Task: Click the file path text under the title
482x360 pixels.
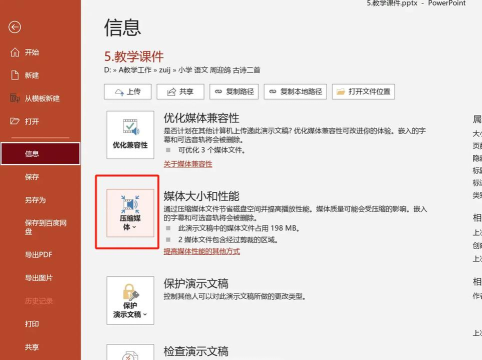Action: click(x=182, y=70)
